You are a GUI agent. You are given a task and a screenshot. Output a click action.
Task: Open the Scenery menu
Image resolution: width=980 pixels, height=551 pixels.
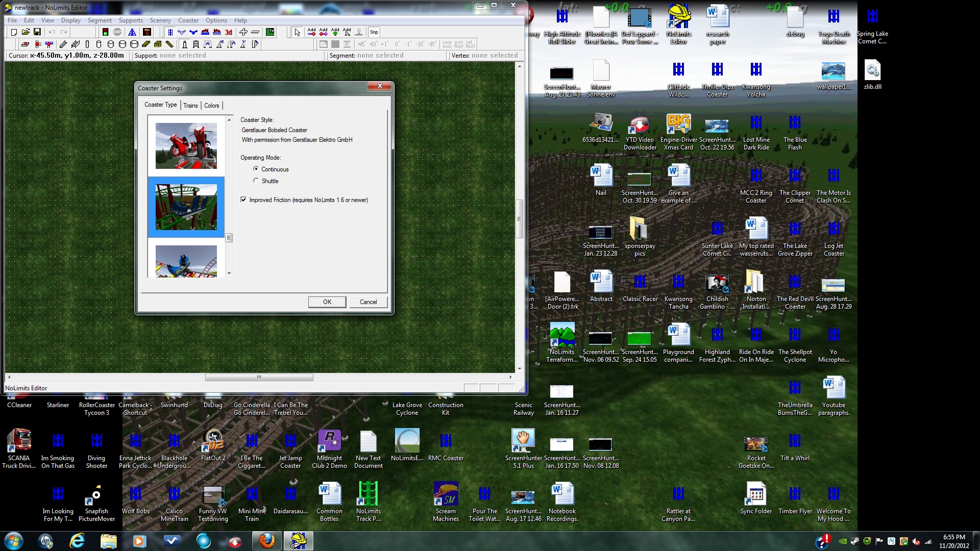pyautogui.click(x=160, y=20)
